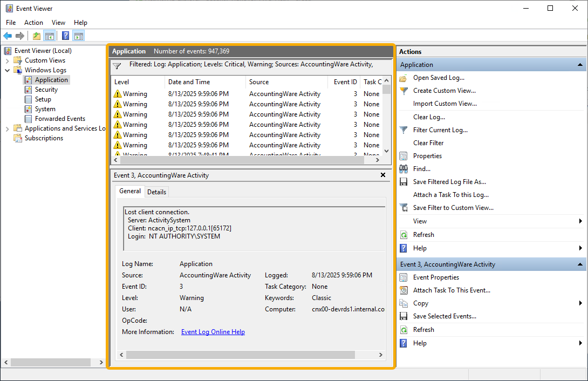Click event list horizontal scrollbar right arrow
This screenshot has height=381, width=588.
(x=377, y=160)
